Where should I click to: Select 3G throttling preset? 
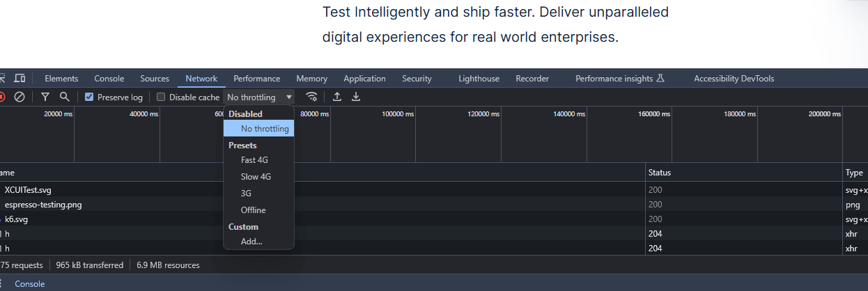coord(258,194)
